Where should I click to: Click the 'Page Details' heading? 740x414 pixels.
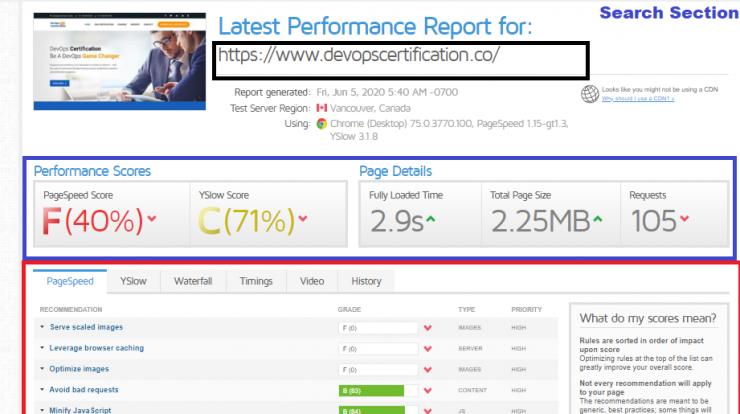(395, 171)
